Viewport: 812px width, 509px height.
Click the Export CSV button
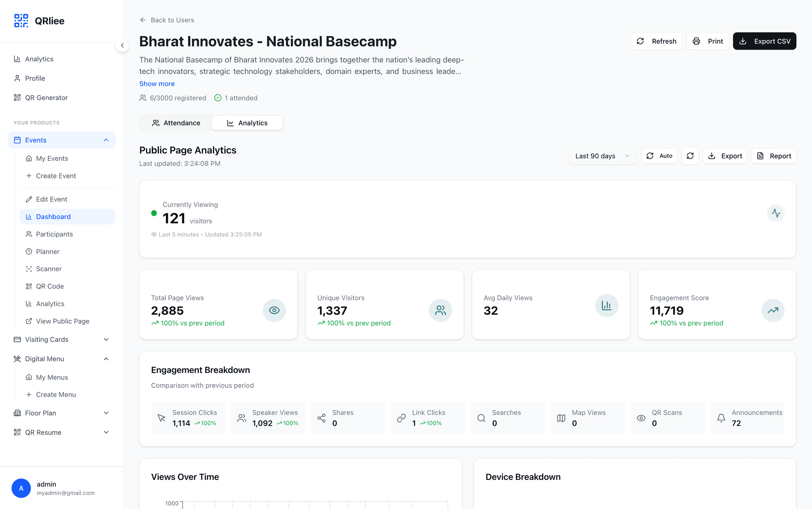764,41
